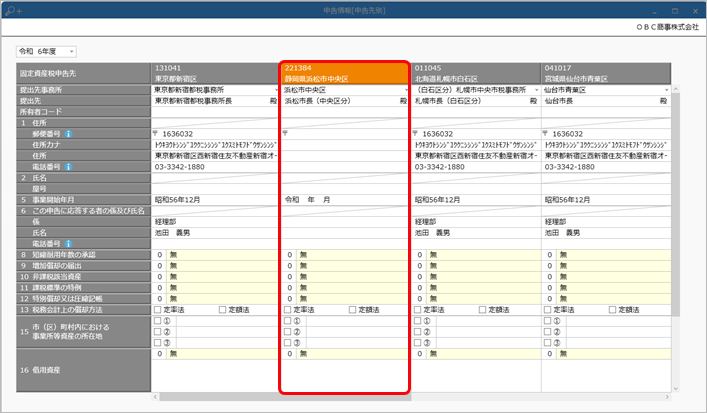Tick checkbox ③ in 北海道札幌市白石区 column
Screen dimensions: 707x413
(417, 343)
